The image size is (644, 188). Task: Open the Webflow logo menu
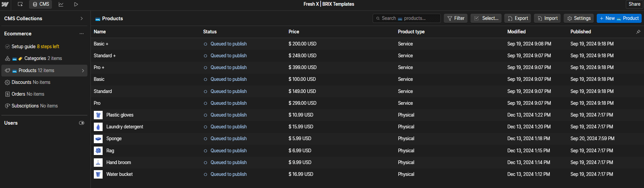tap(5, 4)
